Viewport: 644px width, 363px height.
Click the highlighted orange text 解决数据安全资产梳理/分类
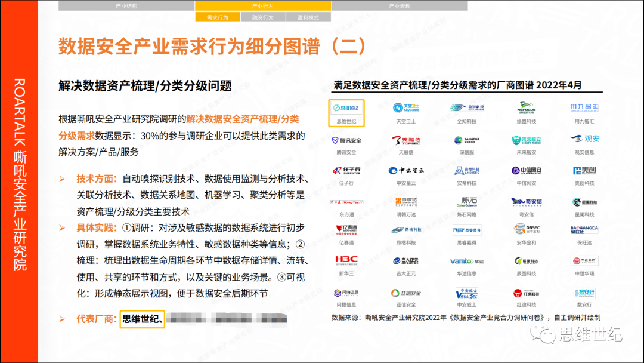click(x=243, y=119)
